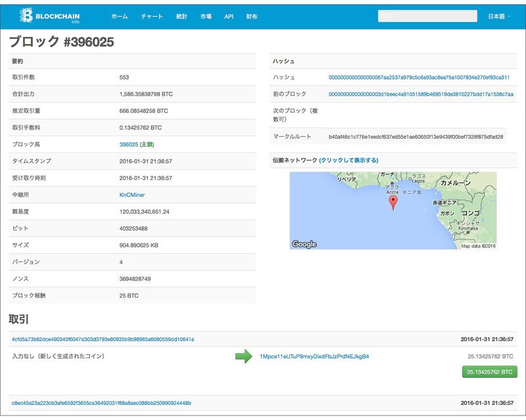Viewport: 526px width, 420px height.
Task: Open the 統計 menu item
Action: click(x=181, y=16)
